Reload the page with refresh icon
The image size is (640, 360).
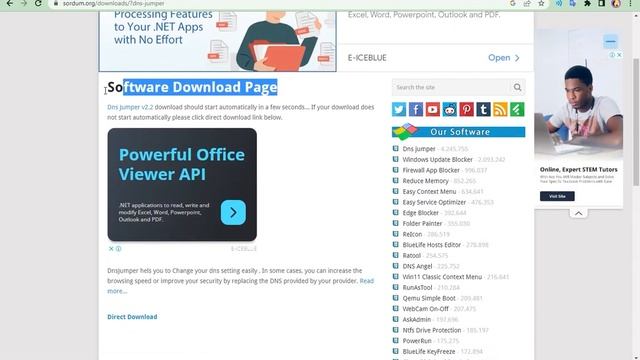pyautogui.click(x=38, y=3)
